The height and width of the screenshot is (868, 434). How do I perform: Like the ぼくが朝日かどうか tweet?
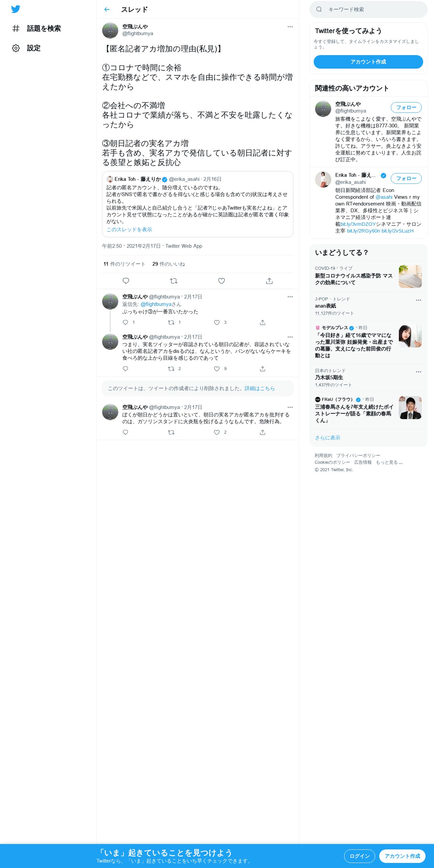(217, 432)
